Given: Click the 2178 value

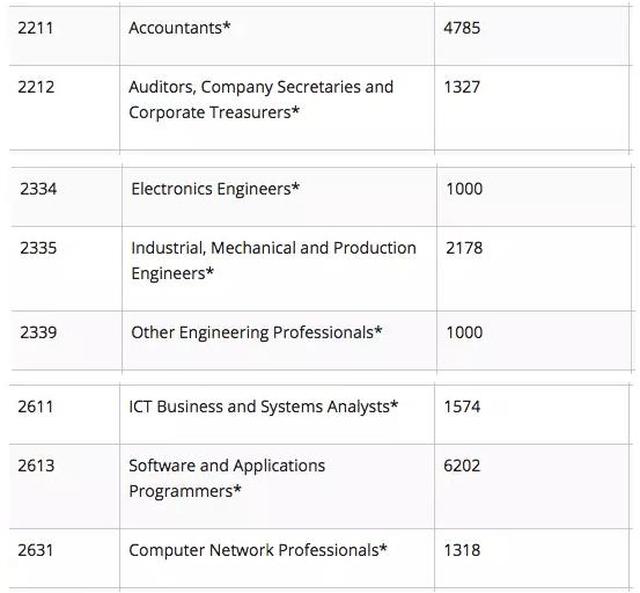Looking at the screenshot, I should pyautogui.click(x=464, y=248).
